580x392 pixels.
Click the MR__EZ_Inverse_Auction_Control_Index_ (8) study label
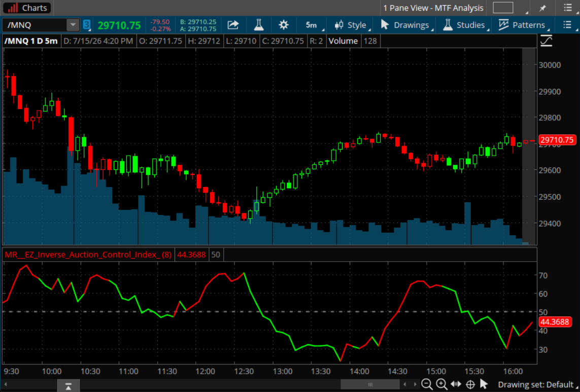pos(88,255)
